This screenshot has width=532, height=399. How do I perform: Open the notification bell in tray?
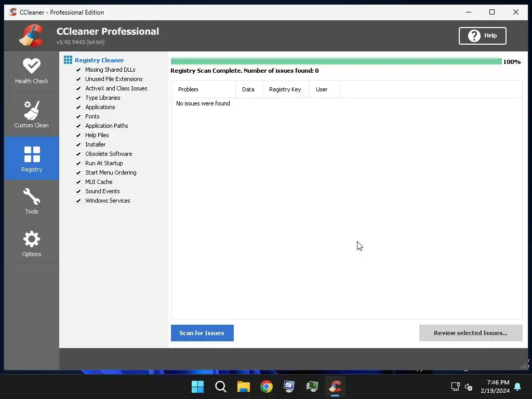coord(518,387)
